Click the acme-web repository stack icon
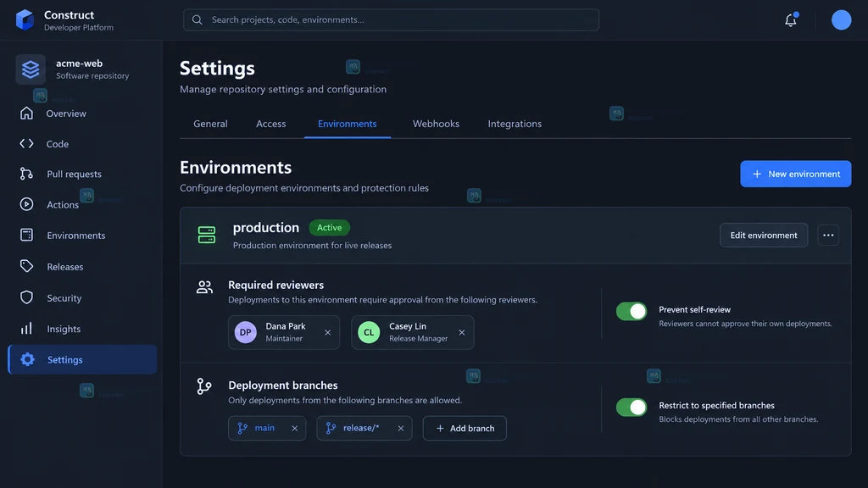The height and width of the screenshot is (488, 868). [x=31, y=69]
